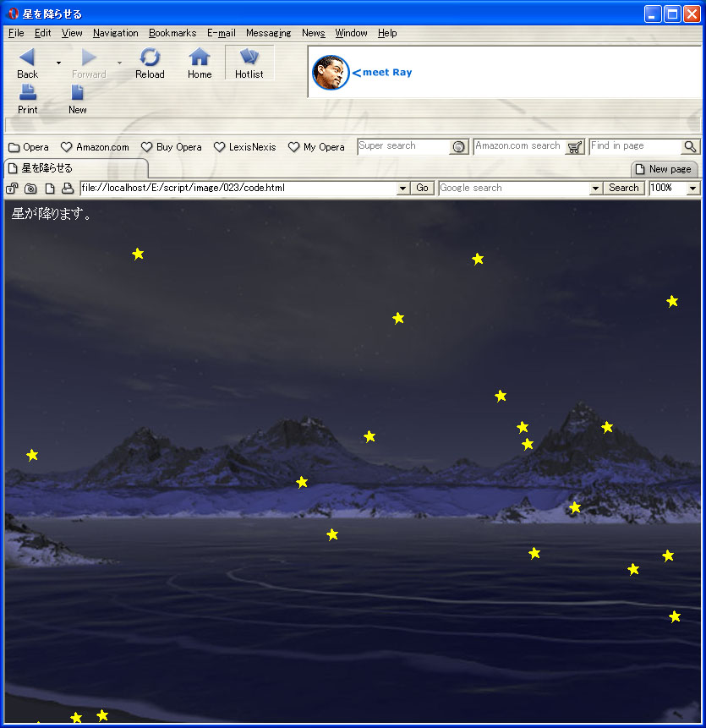
Task: Click the greyed-out Forward arrow icon
Action: [x=89, y=57]
